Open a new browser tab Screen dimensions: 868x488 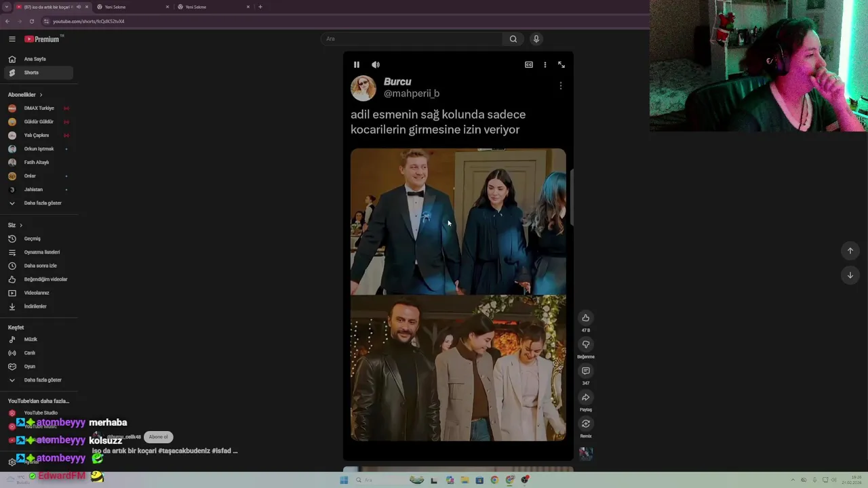click(260, 7)
